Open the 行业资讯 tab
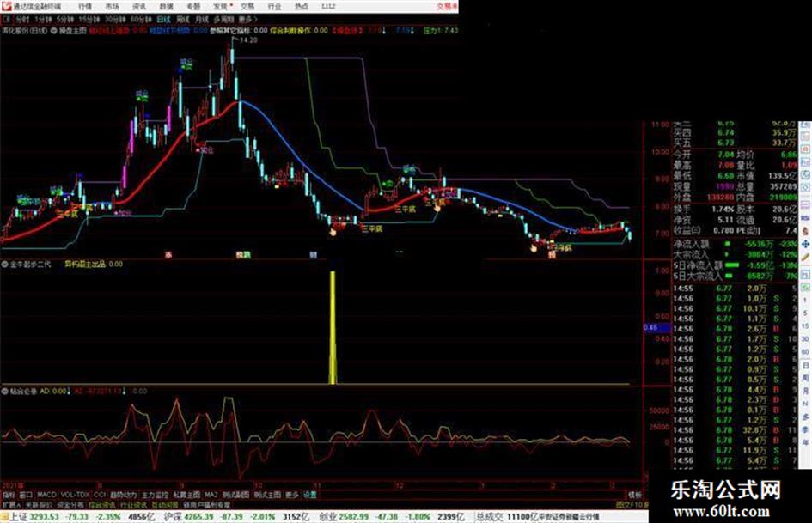The height and width of the screenshot is (523, 812). tap(134, 504)
